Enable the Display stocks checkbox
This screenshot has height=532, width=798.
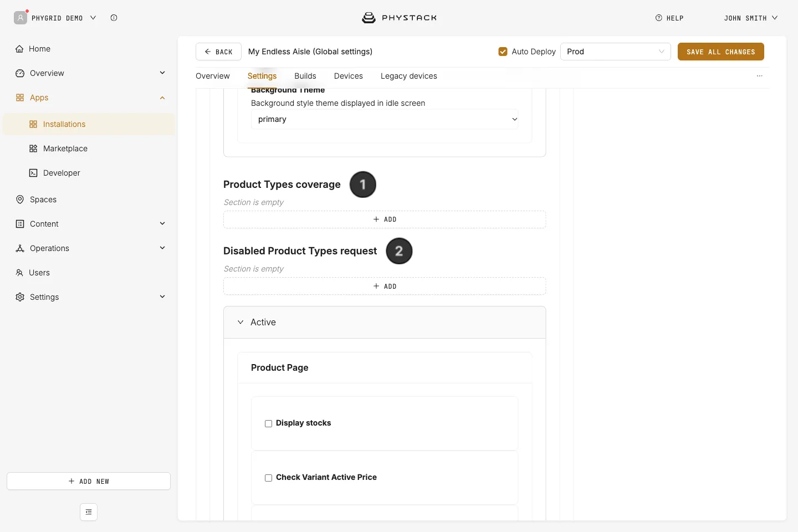pyautogui.click(x=268, y=423)
